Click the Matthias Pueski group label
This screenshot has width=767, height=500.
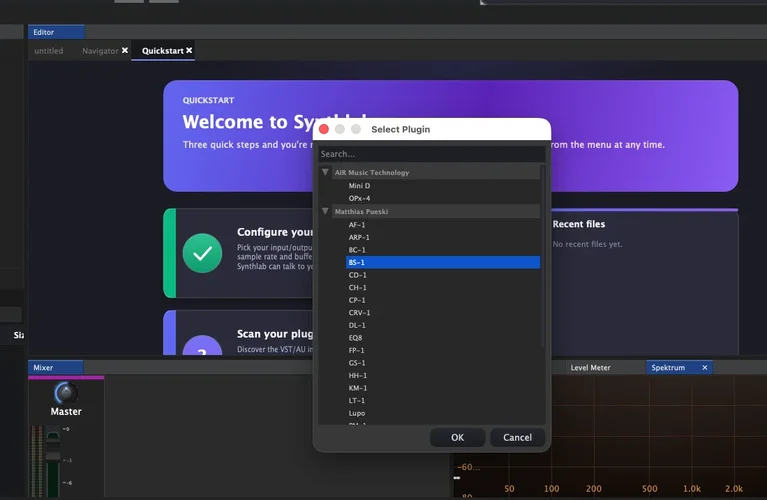click(x=361, y=212)
